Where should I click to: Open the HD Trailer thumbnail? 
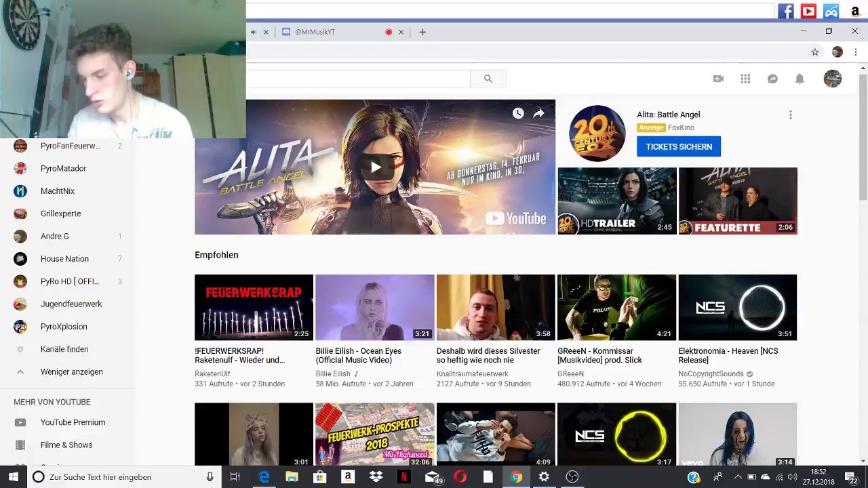point(616,201)
